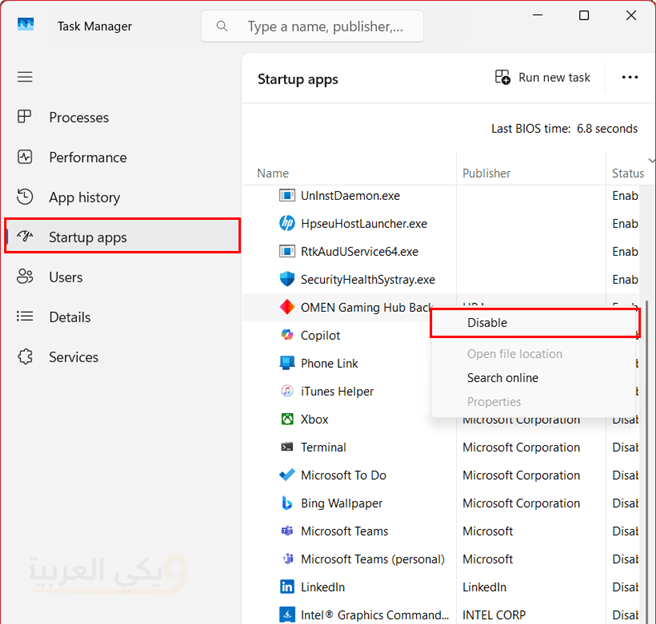Sort by the Status column header

628,173
